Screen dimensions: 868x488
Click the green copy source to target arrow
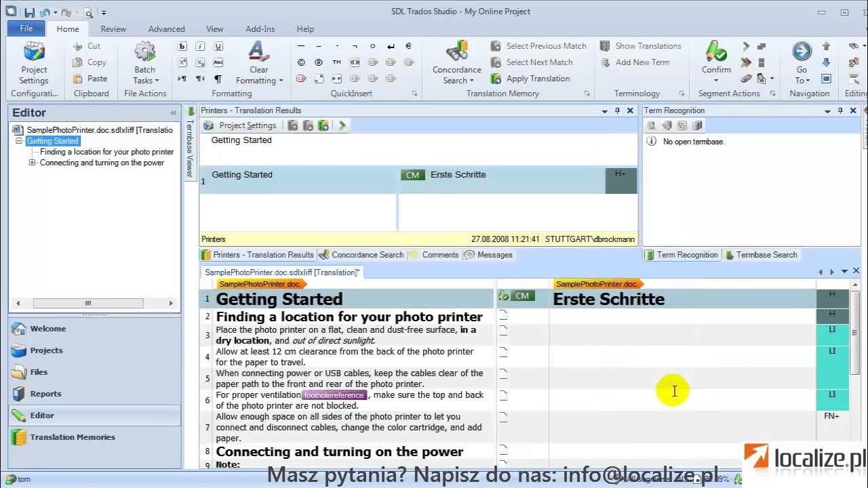tap(746, 46)
